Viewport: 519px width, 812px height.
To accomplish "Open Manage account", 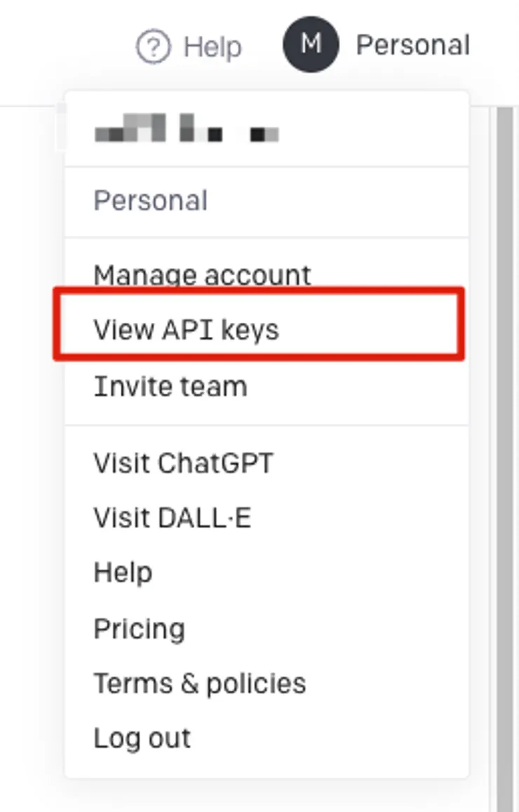I will click(x=202, y=274).
